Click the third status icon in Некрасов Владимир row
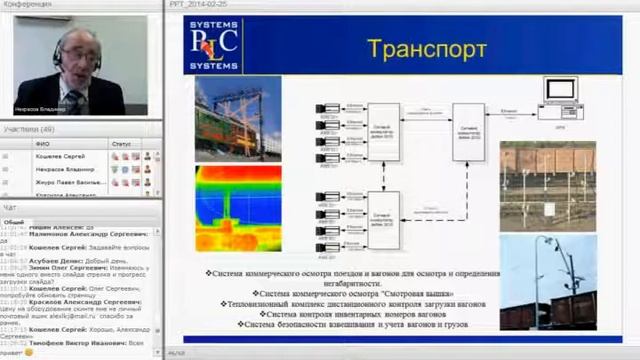640x360 pixels. (136, 169)
